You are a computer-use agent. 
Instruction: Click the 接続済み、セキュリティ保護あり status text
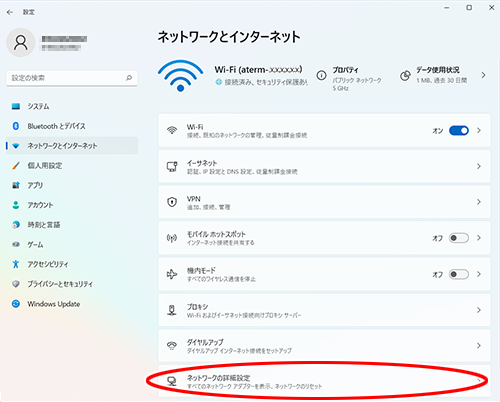click(x=266, y=82)
